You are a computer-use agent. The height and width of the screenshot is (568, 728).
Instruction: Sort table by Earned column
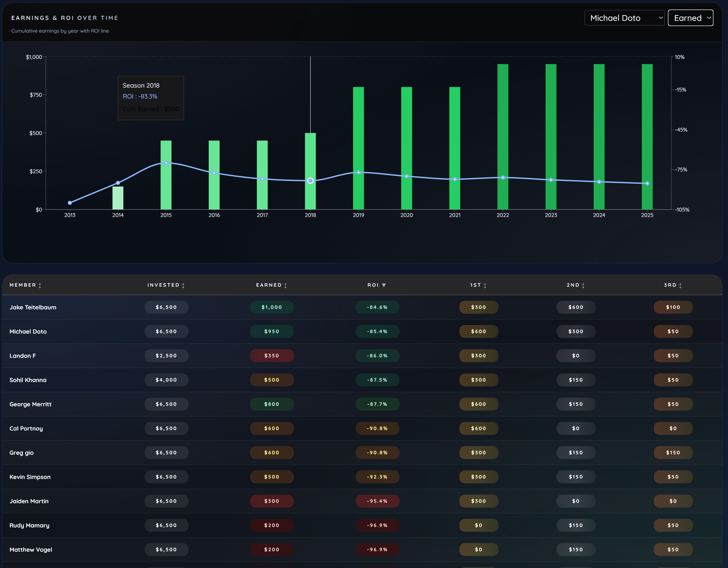click(x=271, y=285)
